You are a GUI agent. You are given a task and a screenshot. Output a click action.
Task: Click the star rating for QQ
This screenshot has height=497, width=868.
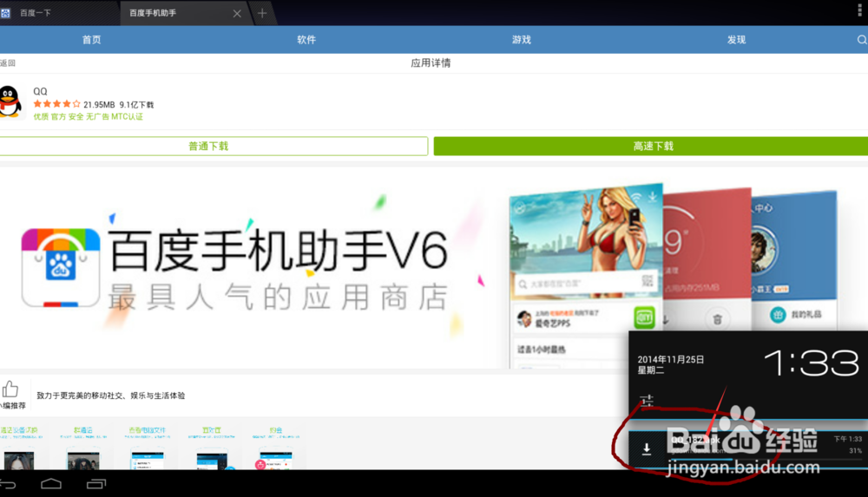click(56, 104)
